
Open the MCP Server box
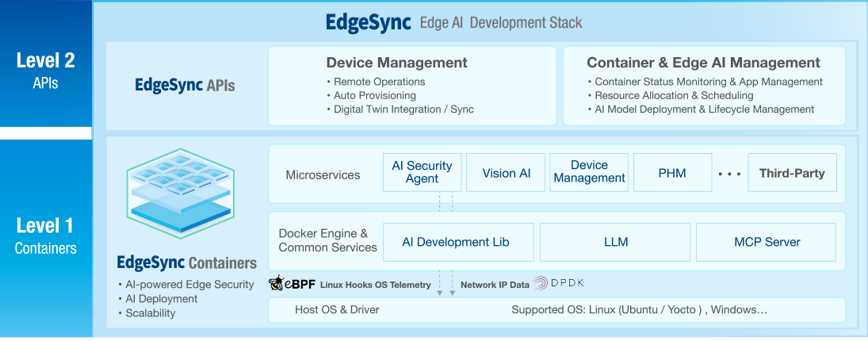point(767,242)
